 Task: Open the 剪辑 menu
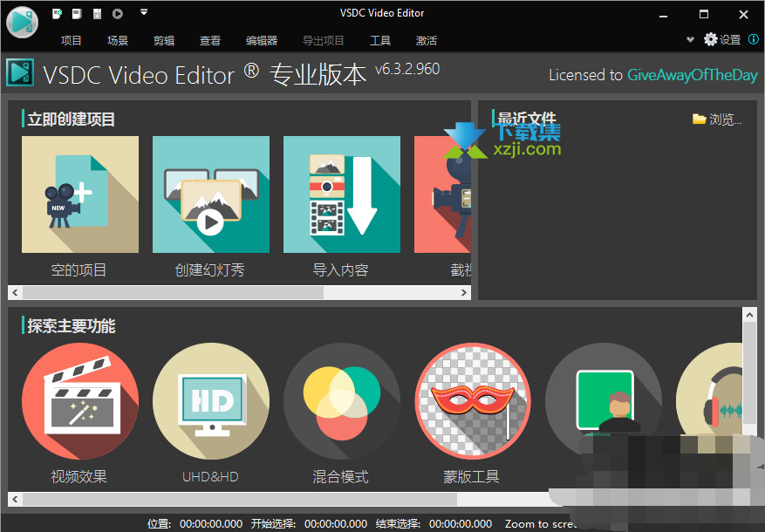pyautogui.click(x=164, y=40)
